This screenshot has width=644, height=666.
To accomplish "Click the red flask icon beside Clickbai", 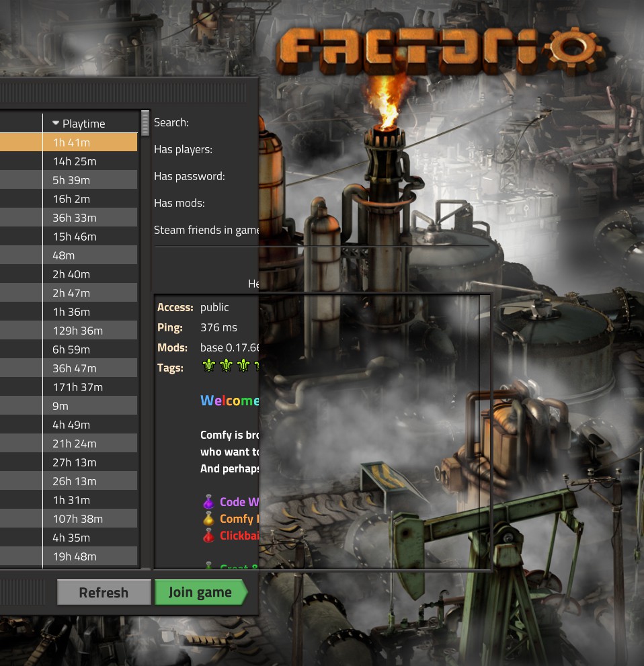I will pyautogui.click(x=208, y=536).
